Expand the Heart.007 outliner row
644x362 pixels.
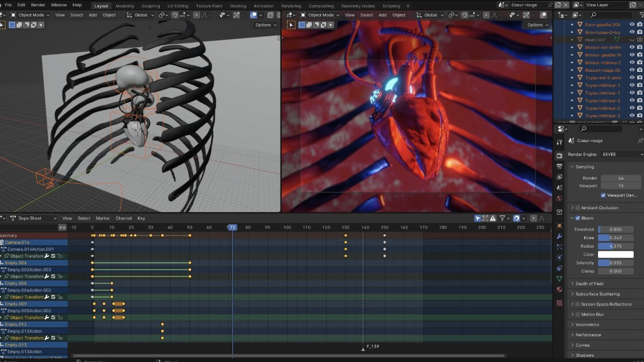[x=572, y=40]
